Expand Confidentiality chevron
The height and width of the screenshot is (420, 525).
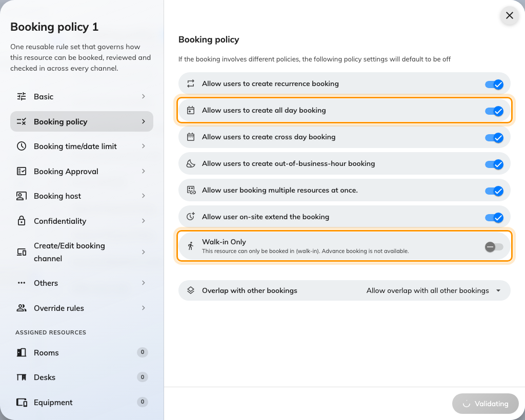(144, 221)
